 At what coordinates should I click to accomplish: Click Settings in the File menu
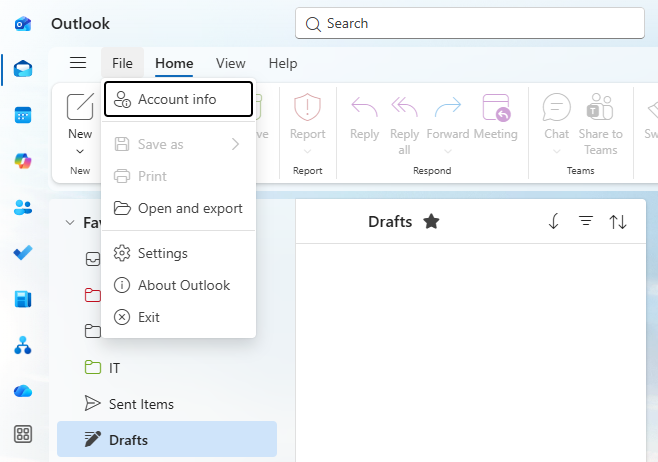162,253
